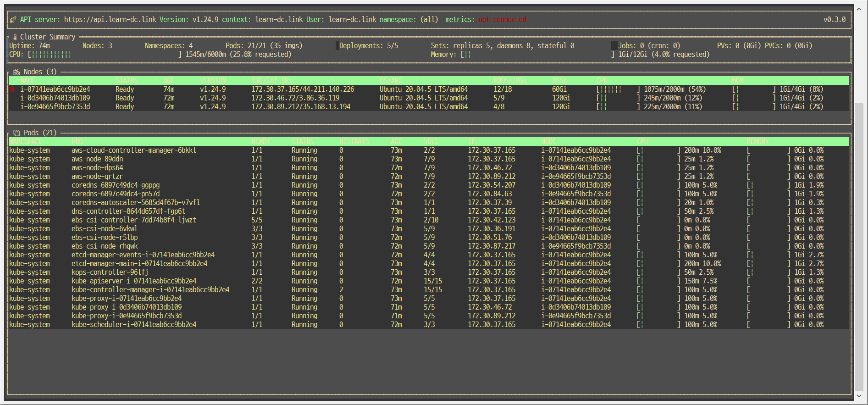Select pod aws-node-89ddn
Screen dimensions: 868x405
[429, 159]
